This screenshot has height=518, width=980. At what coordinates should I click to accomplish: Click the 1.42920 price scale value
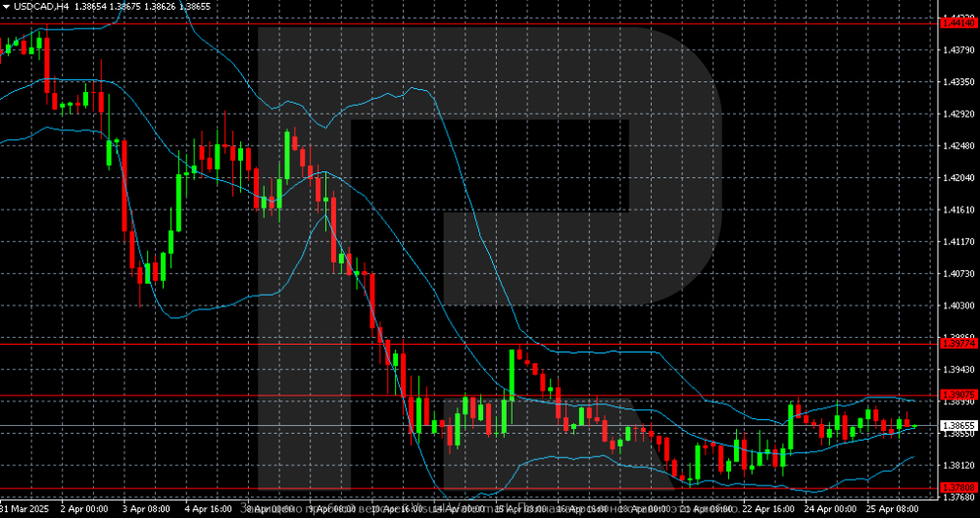pyautogui.click(x=956, y=114)
